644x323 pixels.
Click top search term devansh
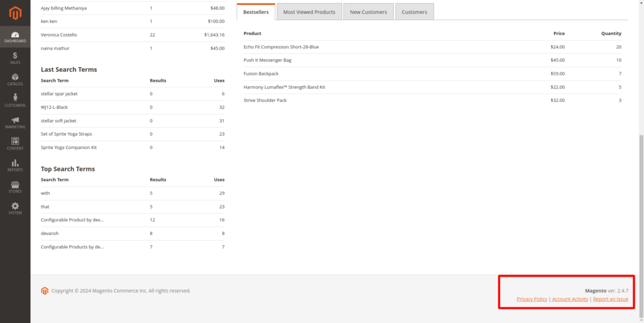tap(49, 233)
